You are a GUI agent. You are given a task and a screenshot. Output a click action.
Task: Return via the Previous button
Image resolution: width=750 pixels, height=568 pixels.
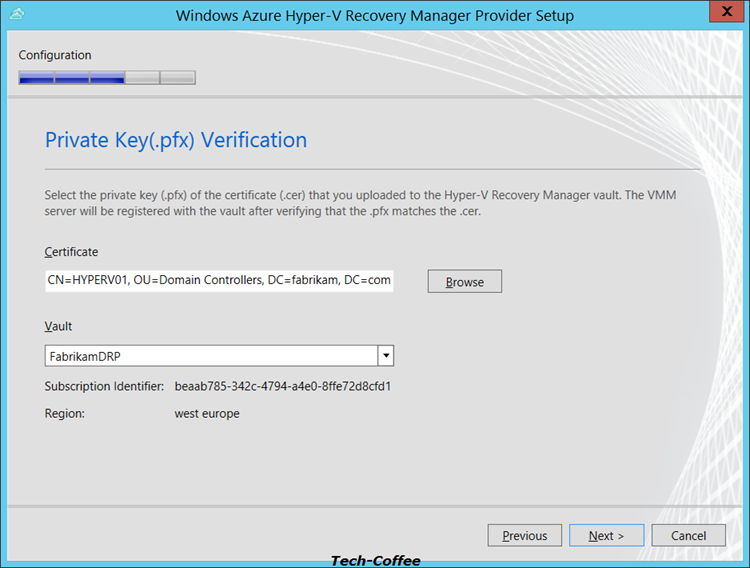click(525, 535)
